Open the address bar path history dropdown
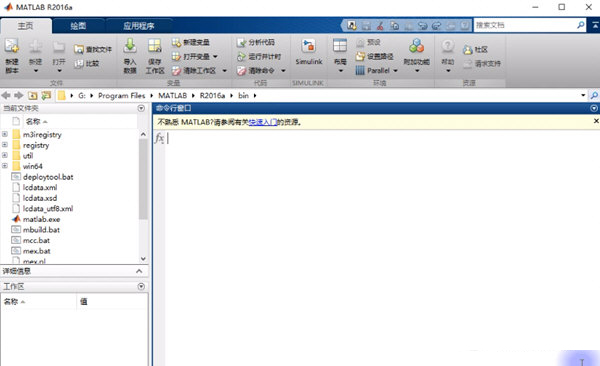600x366 pixels. point(583,95)
